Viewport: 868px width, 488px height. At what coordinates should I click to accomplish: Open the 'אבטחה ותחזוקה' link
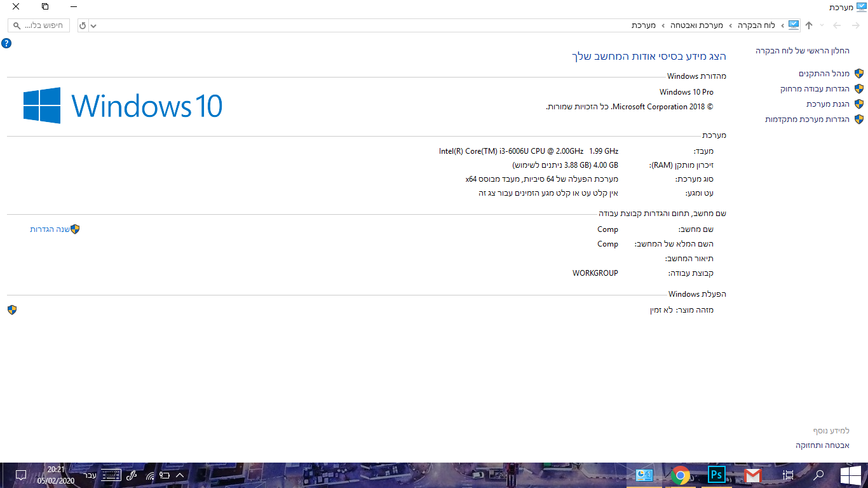[x=823, y=445]
